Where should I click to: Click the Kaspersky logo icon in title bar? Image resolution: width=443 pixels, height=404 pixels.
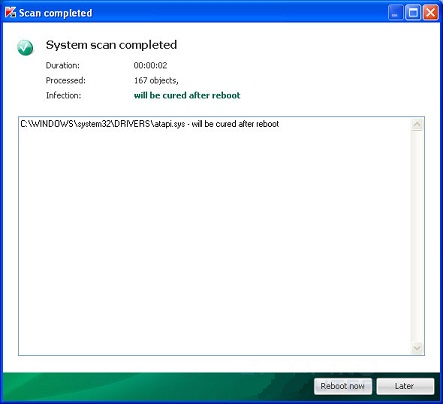(11, 13)
